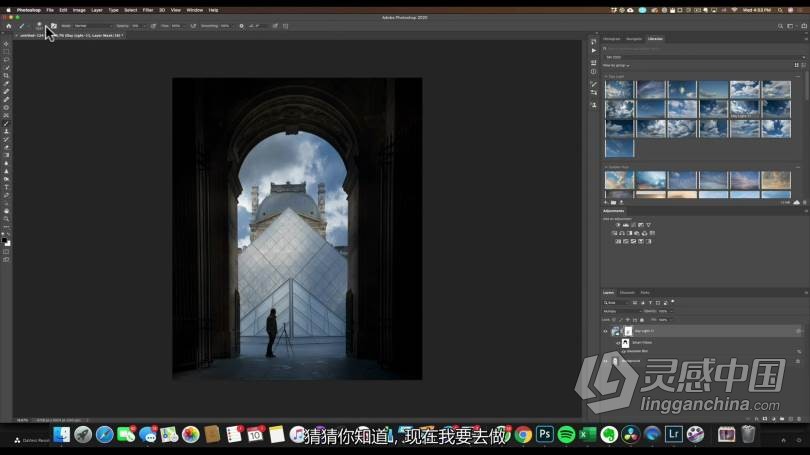Select the highlighted Brush tool in toolbar
This screenshot has width=810, height=455.
(6, 123)
